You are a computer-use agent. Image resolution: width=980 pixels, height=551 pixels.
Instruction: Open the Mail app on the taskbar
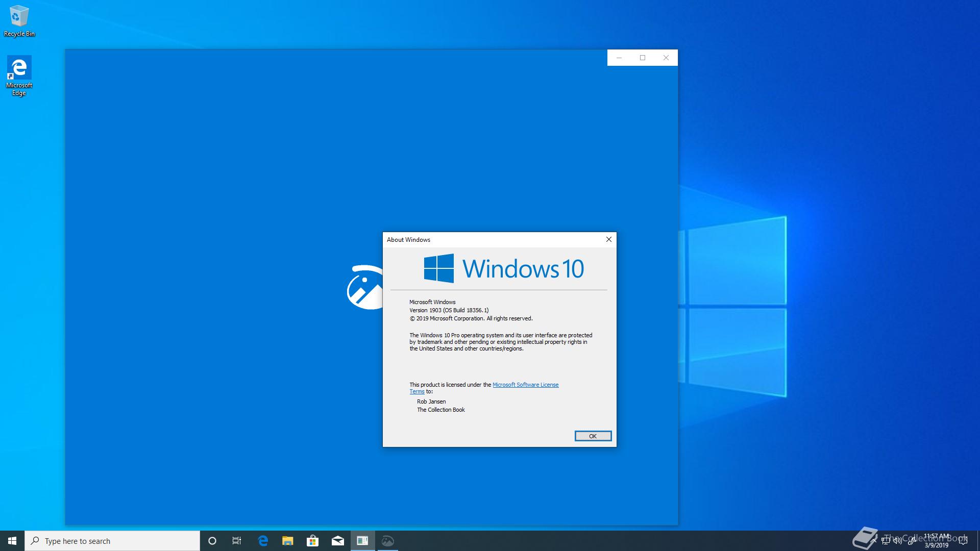tap(338, 541)
